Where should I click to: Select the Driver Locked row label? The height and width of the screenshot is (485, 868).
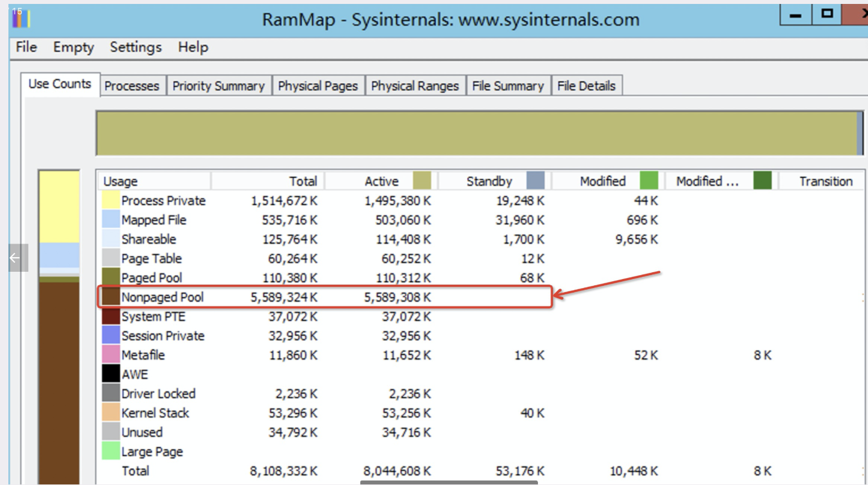tap(159, 394)
